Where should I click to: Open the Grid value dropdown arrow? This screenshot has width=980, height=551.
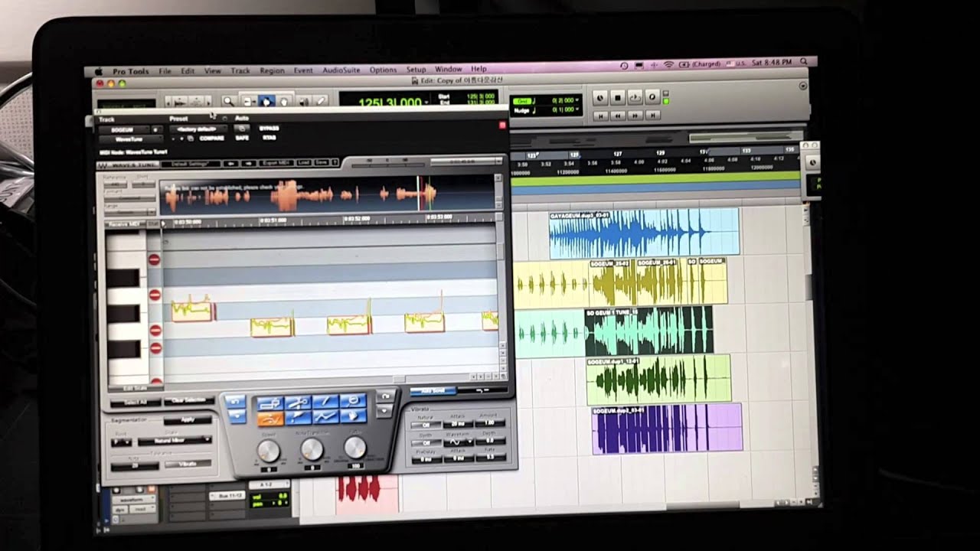pos(577,99)
